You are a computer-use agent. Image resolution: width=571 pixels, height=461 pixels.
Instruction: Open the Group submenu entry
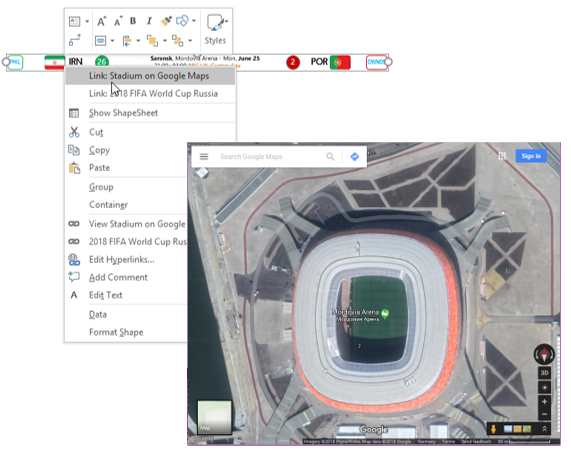126,187
